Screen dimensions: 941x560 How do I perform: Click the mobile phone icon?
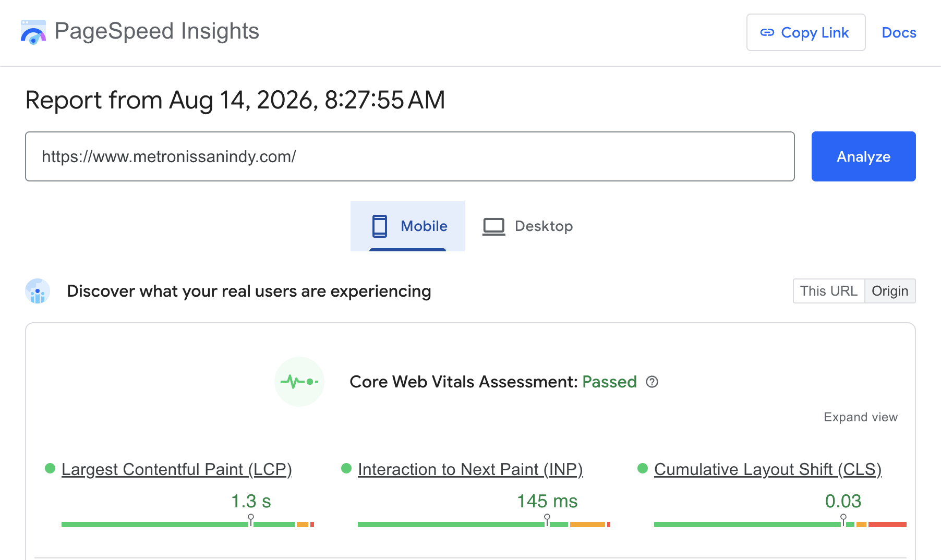[x=380, y=226]
